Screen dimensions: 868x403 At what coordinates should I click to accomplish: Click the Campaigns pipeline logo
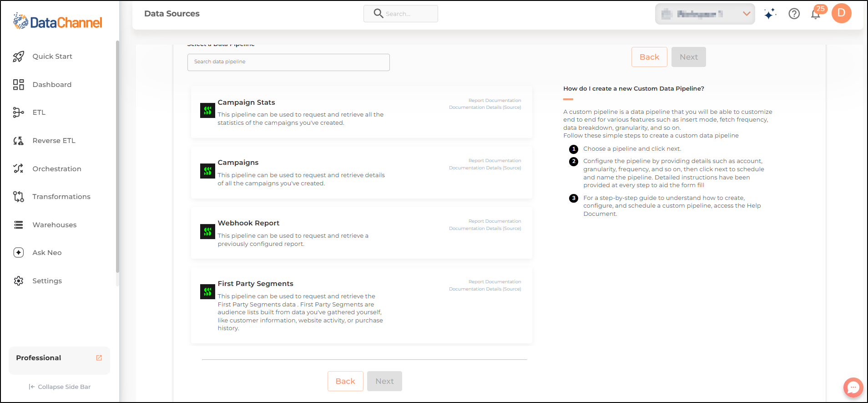207,171
